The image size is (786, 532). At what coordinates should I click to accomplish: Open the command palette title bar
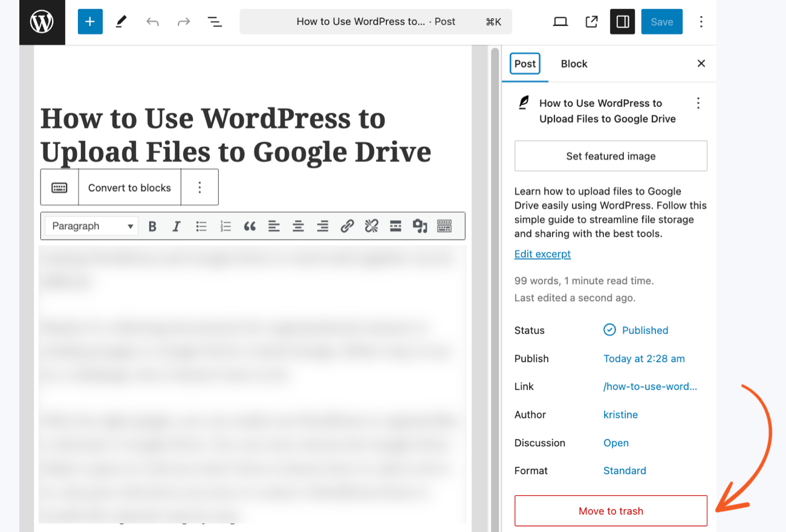coord(375,22)
